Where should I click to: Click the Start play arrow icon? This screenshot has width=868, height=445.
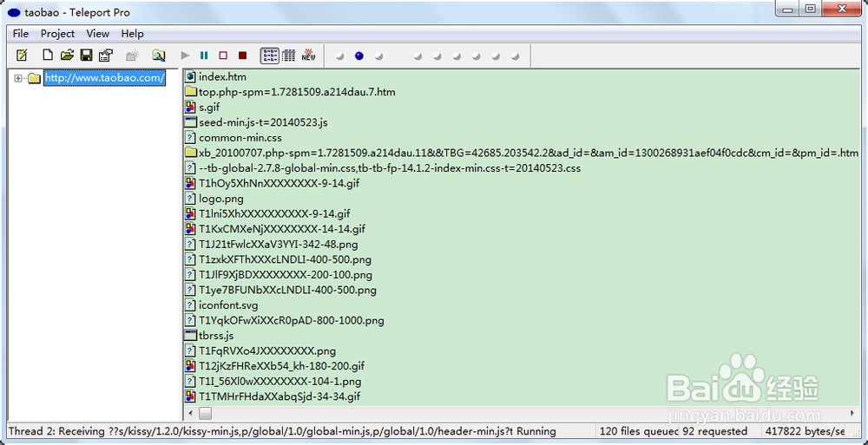pos(186,56)
